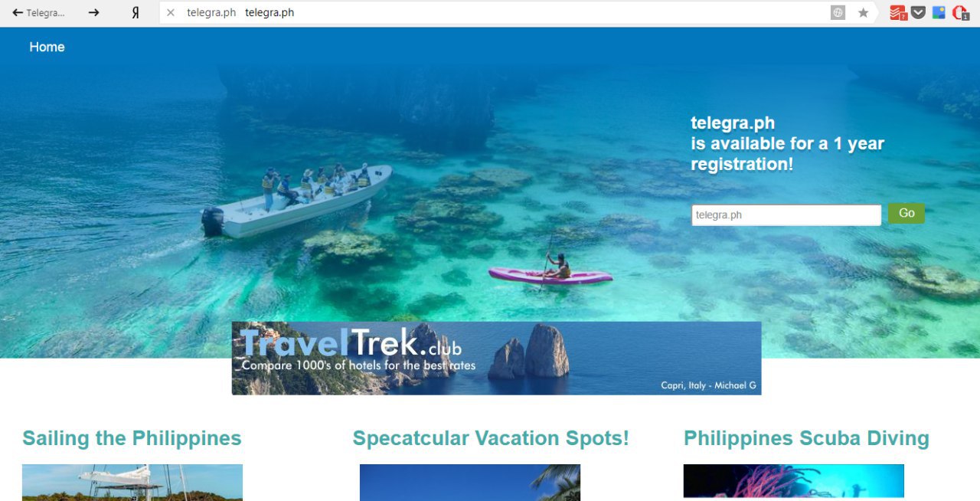Open the Philippines Scuba Diving link
Screen dimensions: 980x501
click(x=806, y=438)
